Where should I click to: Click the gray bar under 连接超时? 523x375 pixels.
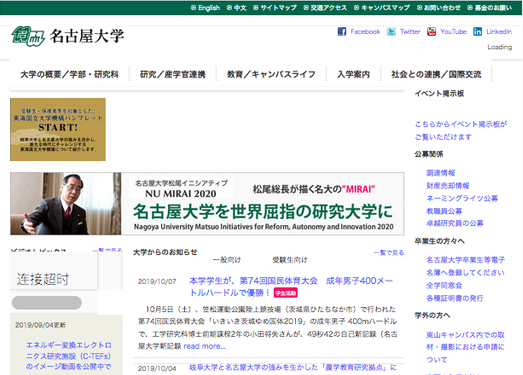(47, 303)
